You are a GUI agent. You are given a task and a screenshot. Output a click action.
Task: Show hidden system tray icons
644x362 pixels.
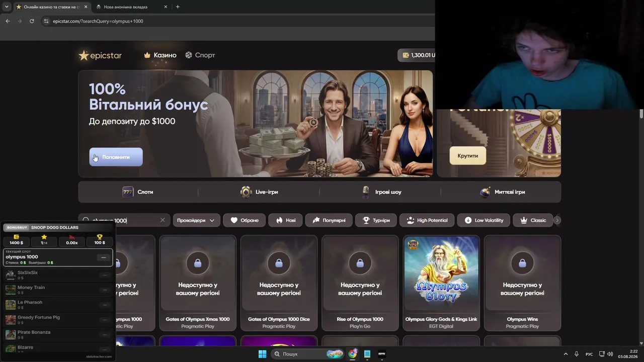click(x=566, y=354)
